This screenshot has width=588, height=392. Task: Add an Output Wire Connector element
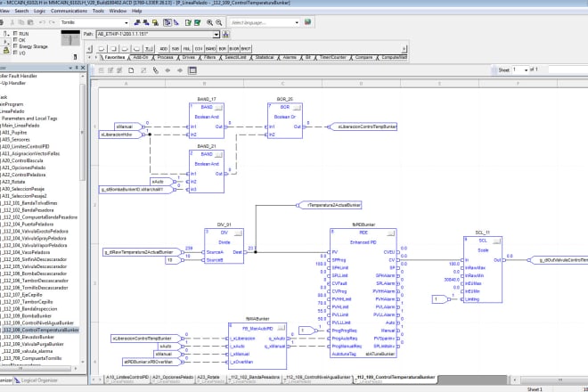point(137,49)
